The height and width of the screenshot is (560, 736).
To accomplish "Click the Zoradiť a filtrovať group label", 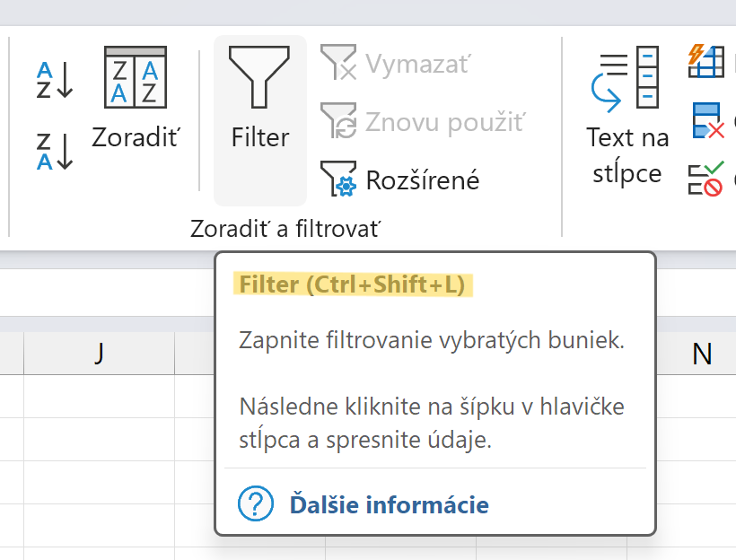I will 285,229.
